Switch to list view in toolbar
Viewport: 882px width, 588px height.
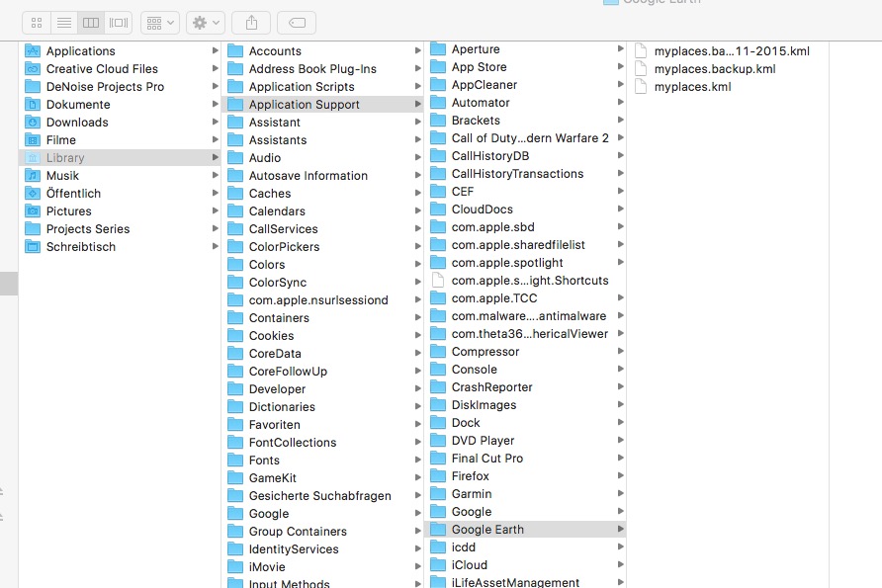point(63,22)
